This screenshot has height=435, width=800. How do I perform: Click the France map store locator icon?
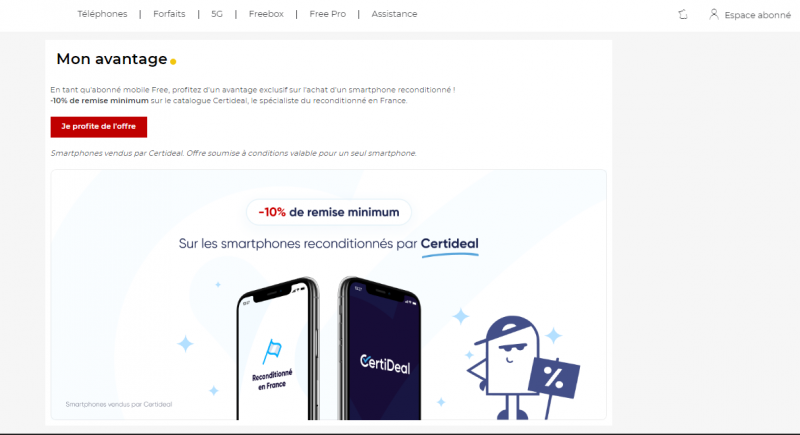point(682,14)
